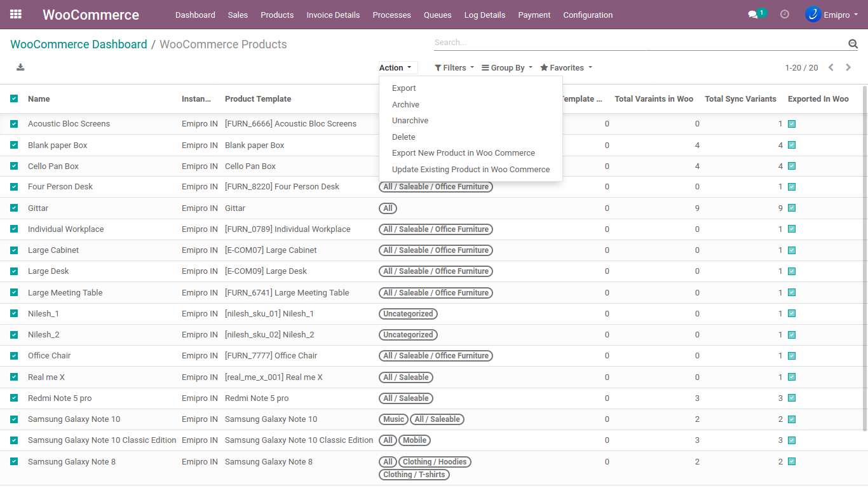Viewport: 868px width, 488px height.
Task: Toggle the select-all header checkbox
Action: point(14,98)
